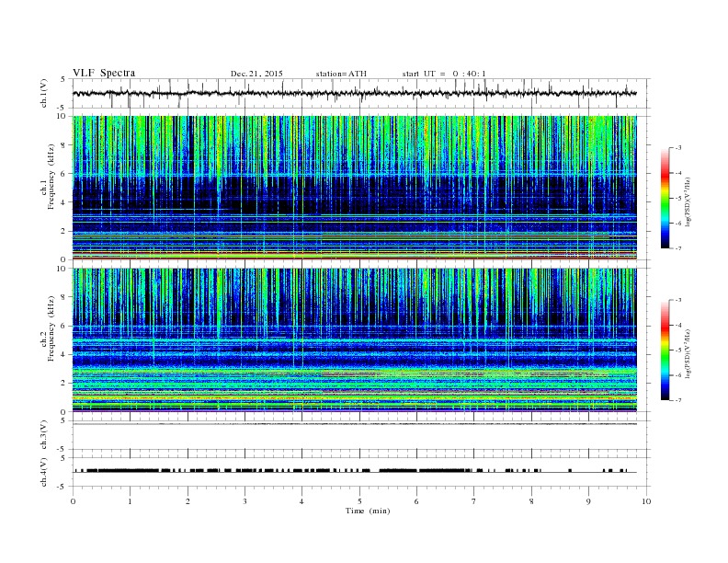
Task: Click the time axis tick label '5'
Action: click(x=359, y=501)
